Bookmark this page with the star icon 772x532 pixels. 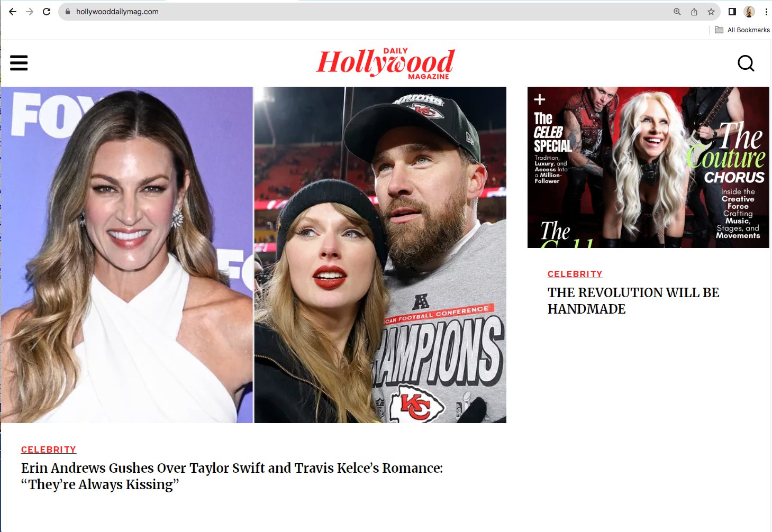pyautogui.click(x=711, y=12)
